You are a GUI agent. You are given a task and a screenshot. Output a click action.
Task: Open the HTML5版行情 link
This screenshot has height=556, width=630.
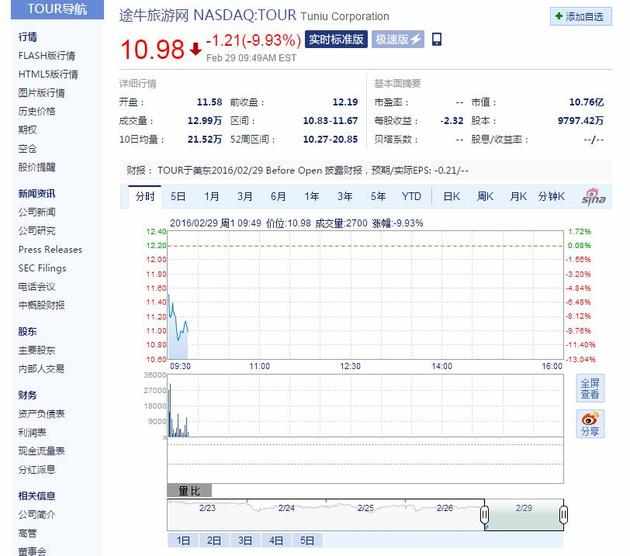(x=48, y=74)
